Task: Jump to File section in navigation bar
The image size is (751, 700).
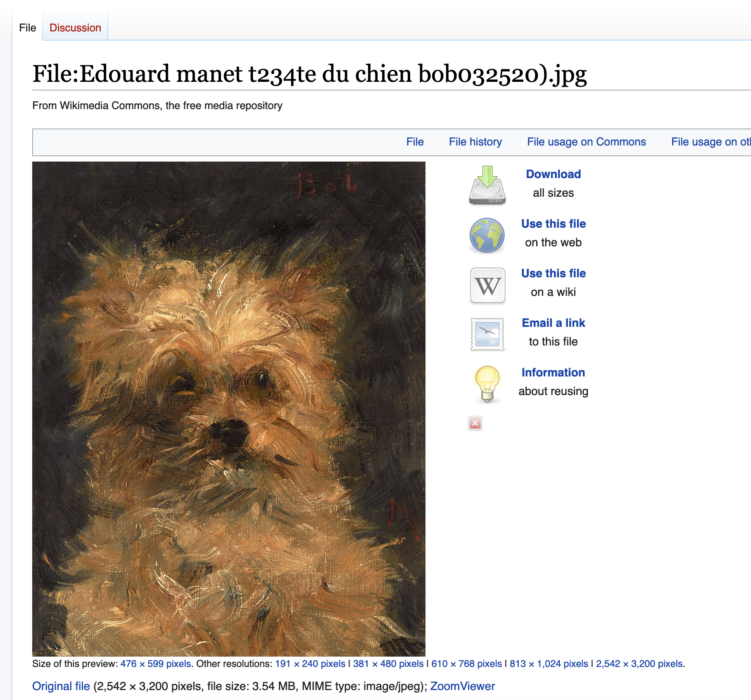Action: [x=415, y=142]
